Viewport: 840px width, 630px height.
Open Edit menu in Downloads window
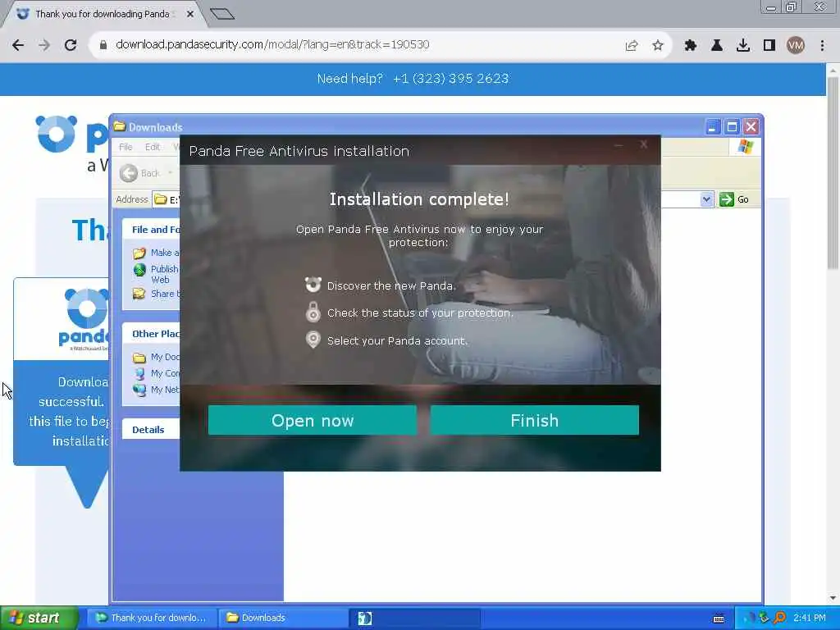[x=152, y=147]
